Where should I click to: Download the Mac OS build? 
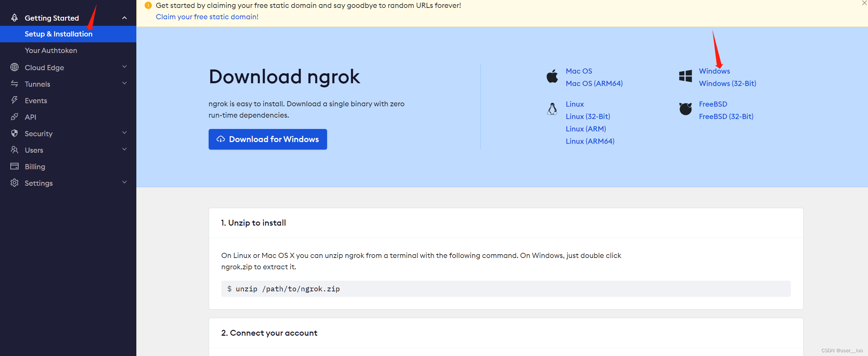[579, 71]
